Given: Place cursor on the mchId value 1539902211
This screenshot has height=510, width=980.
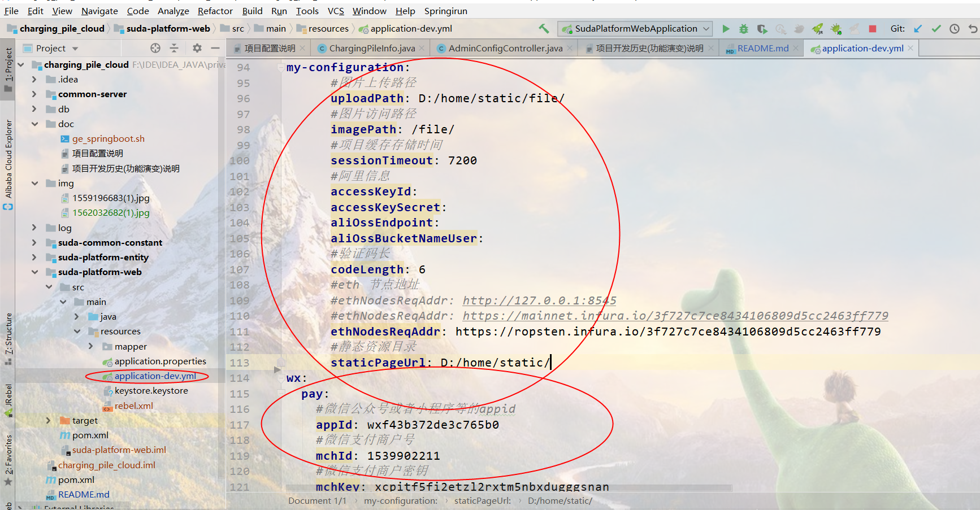Looking at the screenshot, I should (404, 456).
